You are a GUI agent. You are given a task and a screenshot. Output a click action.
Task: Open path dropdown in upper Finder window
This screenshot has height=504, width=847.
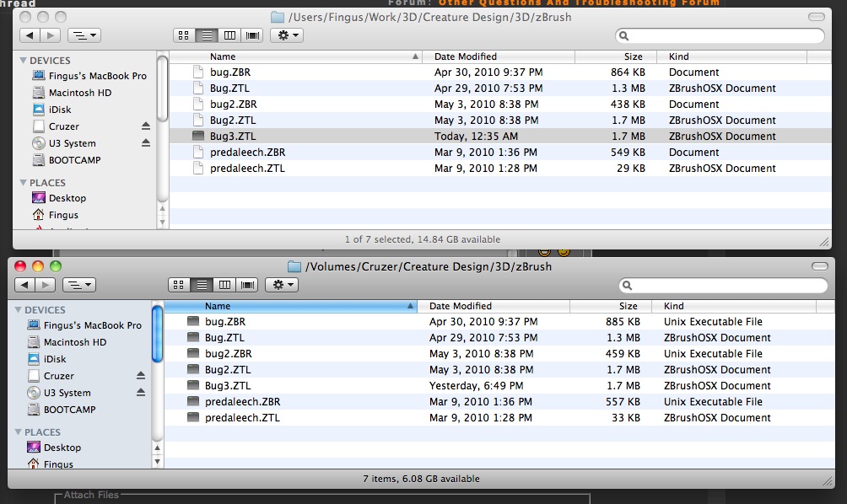coord(84,35)
